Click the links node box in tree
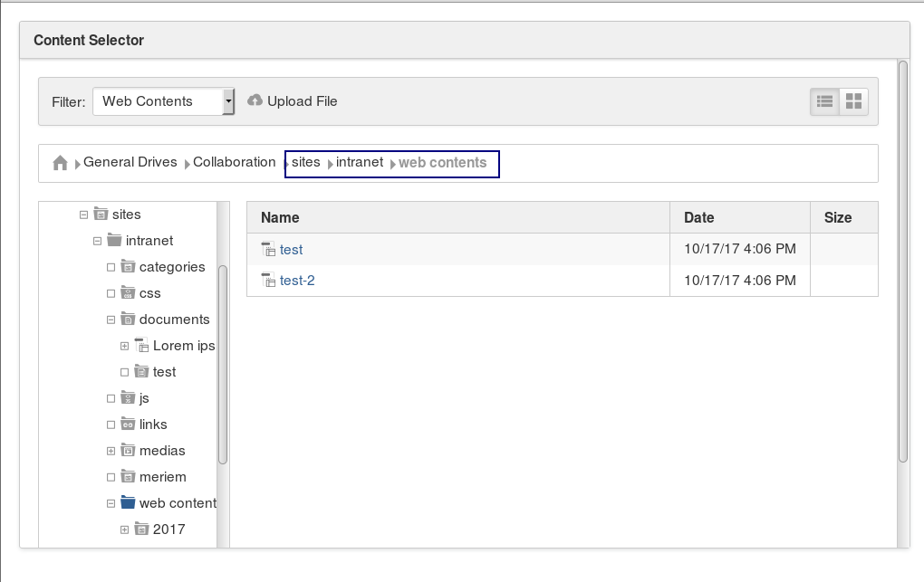 [111, 425]
